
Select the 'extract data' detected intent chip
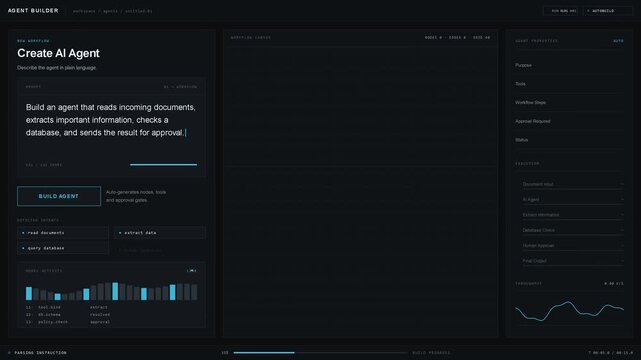[159, 233]
